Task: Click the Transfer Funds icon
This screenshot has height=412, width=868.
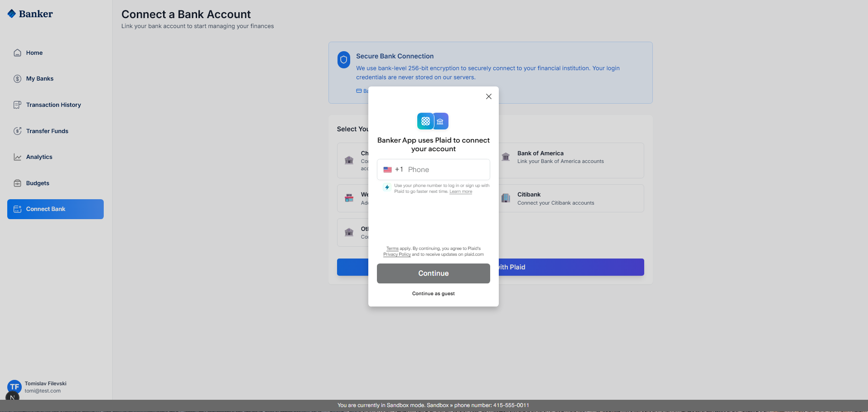Action: tap(17, 131)
